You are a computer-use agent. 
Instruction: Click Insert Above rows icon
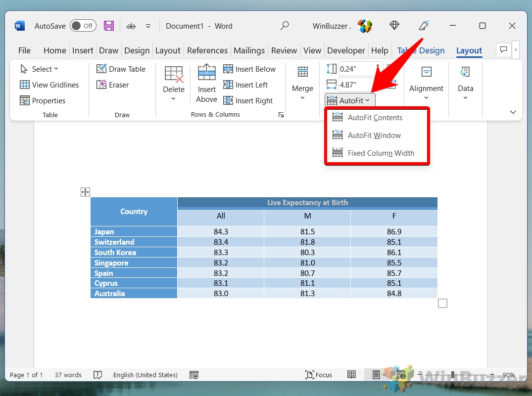coord(206,83)
